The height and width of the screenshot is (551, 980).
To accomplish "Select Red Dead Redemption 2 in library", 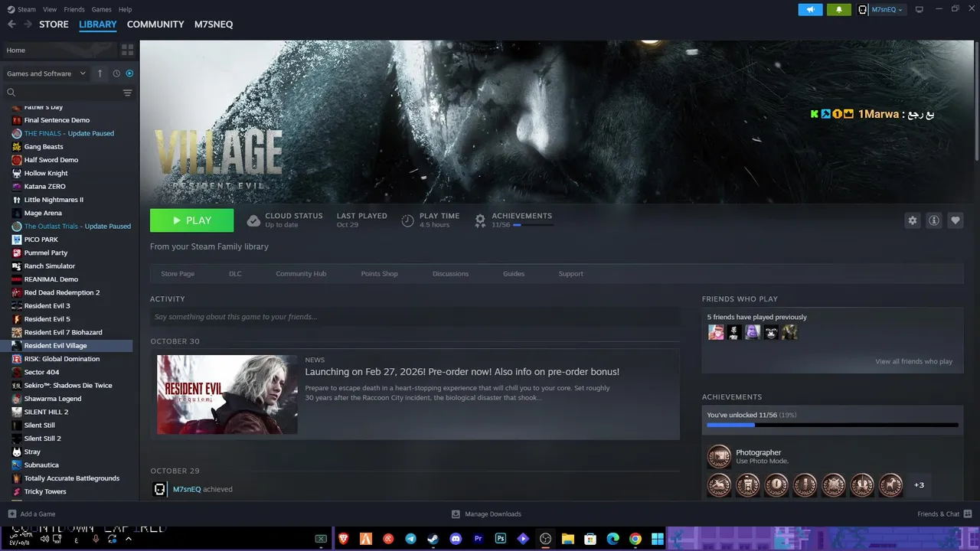I will pyautogui.click(x=61, y=292).
